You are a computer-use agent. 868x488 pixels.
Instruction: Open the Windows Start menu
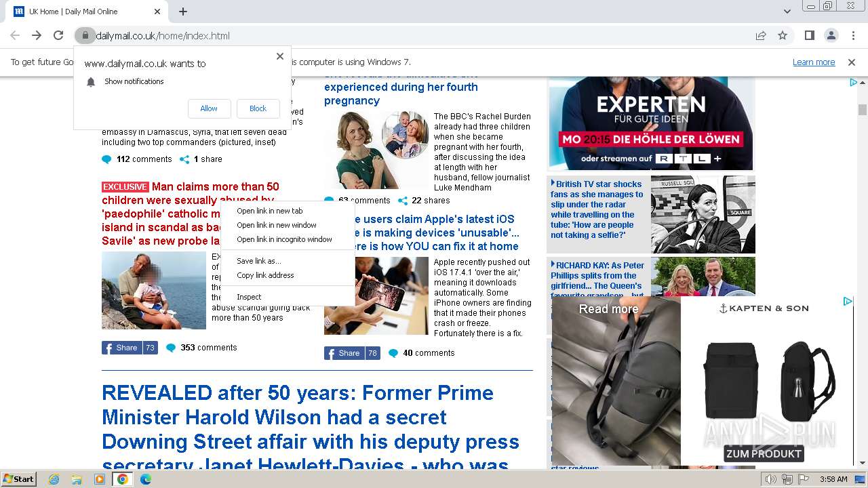coord(19,479)
